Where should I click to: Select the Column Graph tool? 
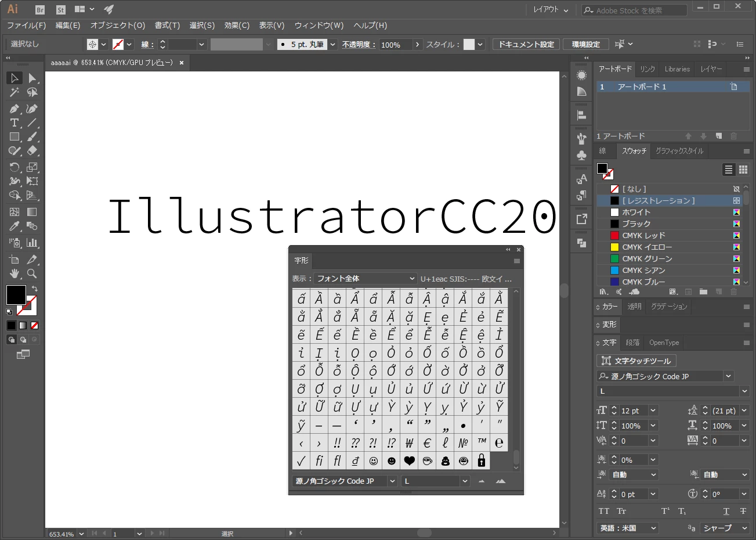click(x=32, y=243)
